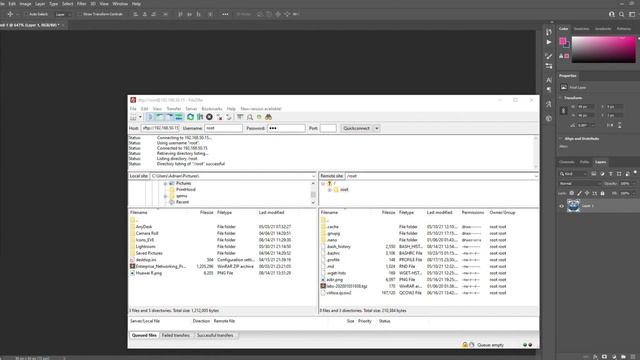Click Photoshop search magnifier icon
The height and width of the screenshot is (360, 640).
(x=622, y=14)
